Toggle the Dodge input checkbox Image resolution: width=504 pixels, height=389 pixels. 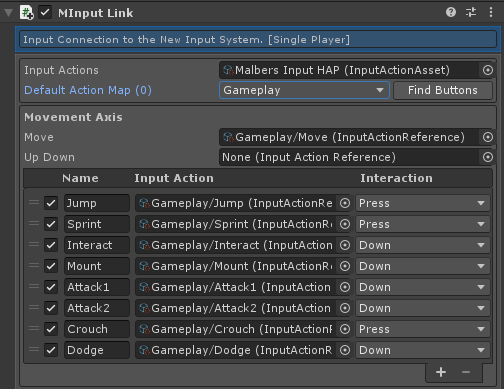[x=51, y=350]
